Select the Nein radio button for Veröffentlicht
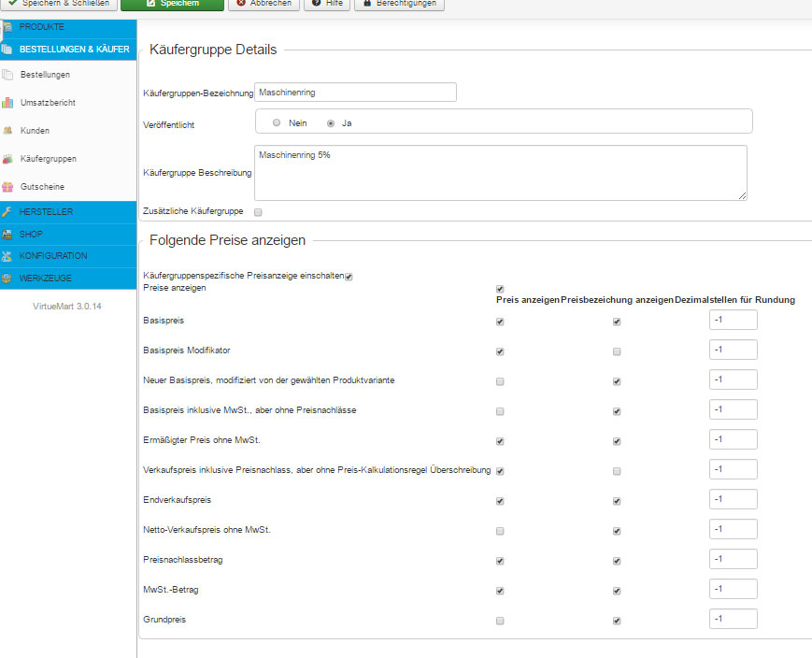The width and height of the screenshot is (812, 658). click(x=277, y=122)
